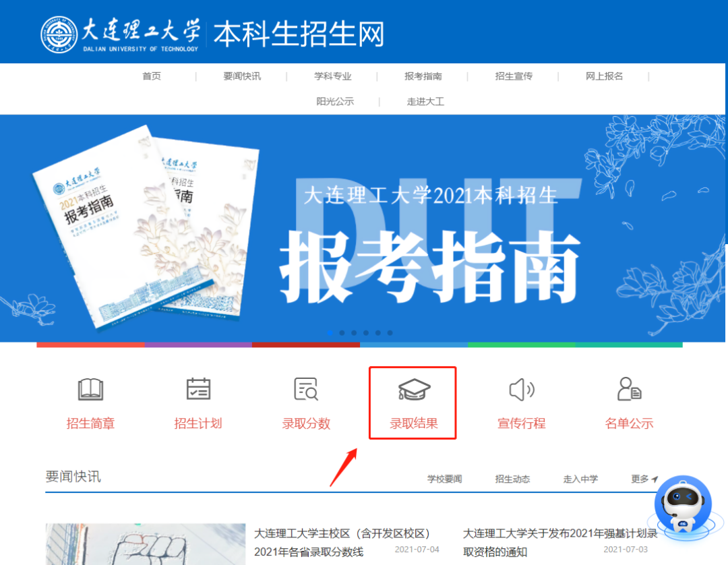Viewport: 728px width, 565px height.
Task: Open the 走进大工 navigation item
Action: (425, 101)
